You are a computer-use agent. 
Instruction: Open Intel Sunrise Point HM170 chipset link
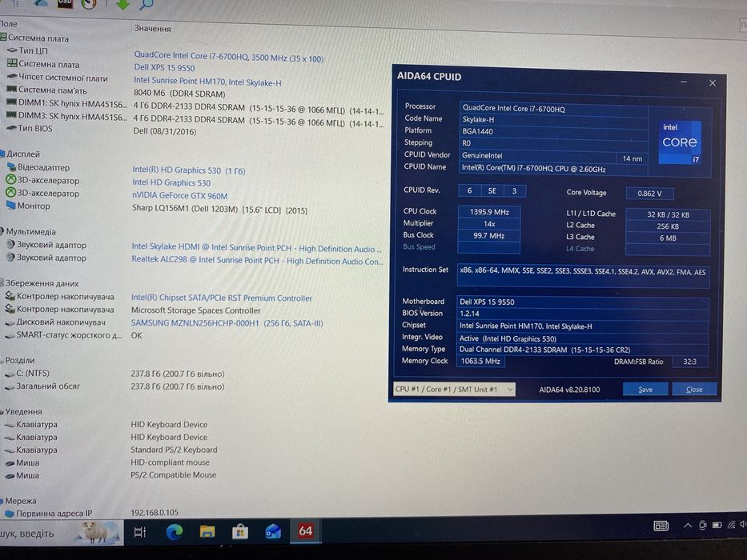[207, 82]
